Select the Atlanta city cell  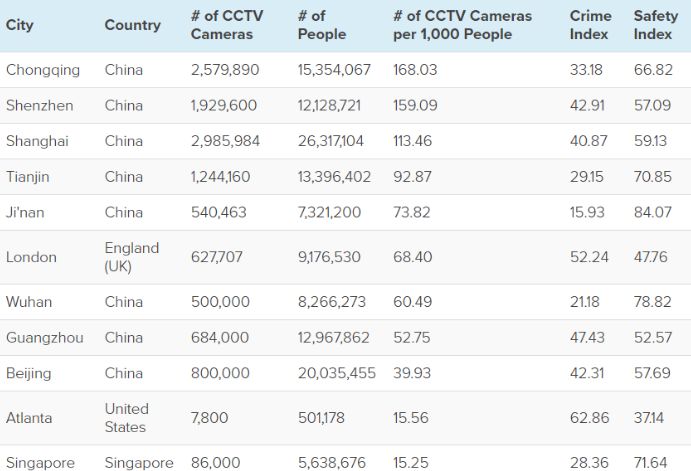(29, 418)
